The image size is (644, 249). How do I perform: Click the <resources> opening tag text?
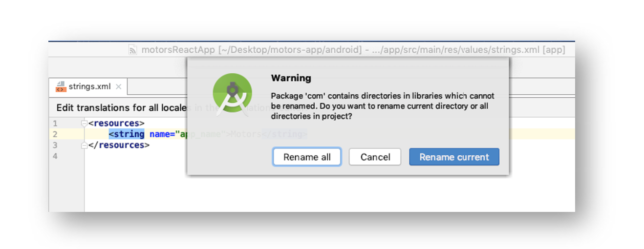pyautogui.click(x=116, y=124)
